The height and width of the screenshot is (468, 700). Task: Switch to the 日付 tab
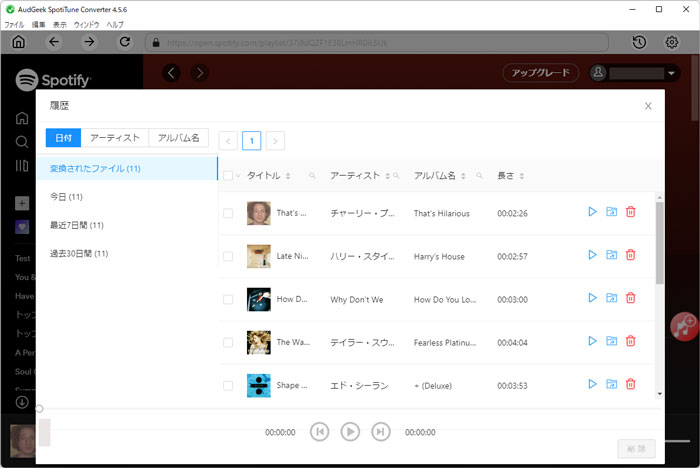click(x=63, y=138)
